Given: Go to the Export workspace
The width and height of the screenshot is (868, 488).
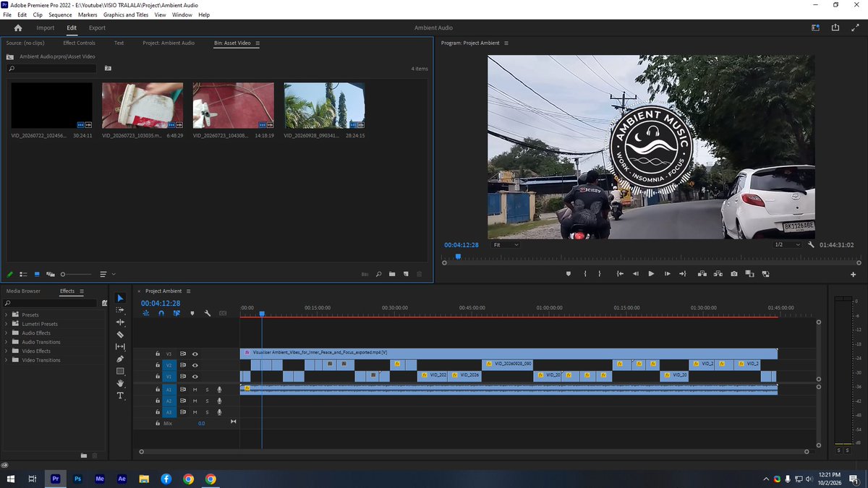Looking at the screenshot, I should pos(97,28).
